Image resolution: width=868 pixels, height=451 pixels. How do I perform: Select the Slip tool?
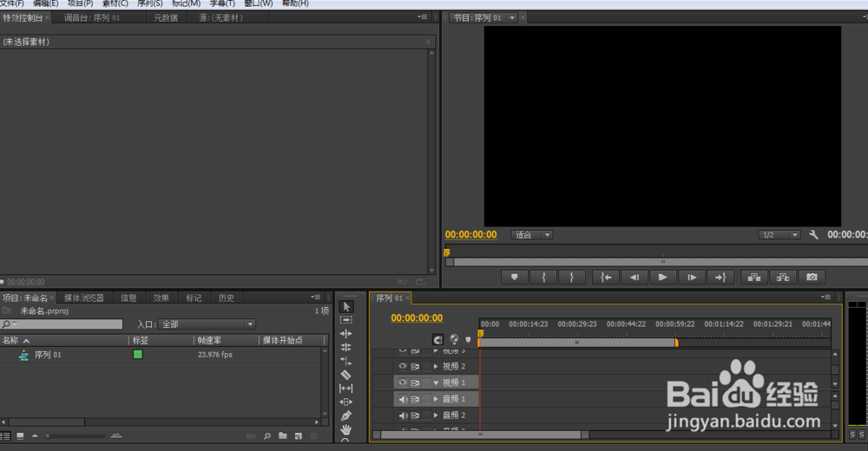346,389
